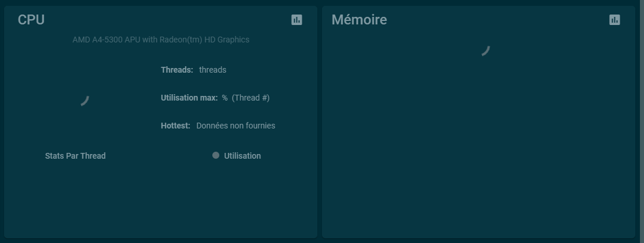Click the Stats Par Thread heading
644x243 pixels.
tap(75, 156)
